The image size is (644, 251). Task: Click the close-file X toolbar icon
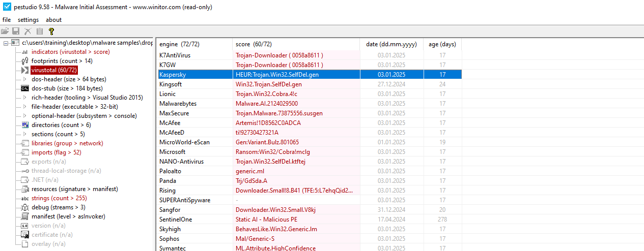pos(27,31)
